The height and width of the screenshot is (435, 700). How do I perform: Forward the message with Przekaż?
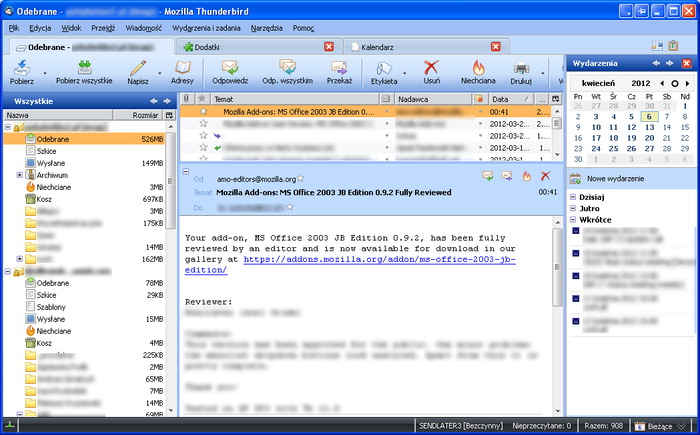point(339,72)
